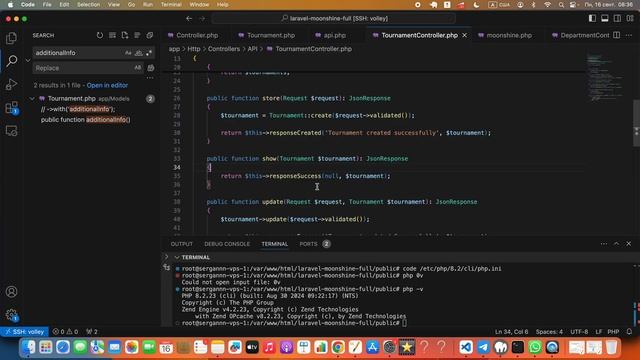Select PHP language mode in status bar
640x360 pixels.
click(613, 332)
